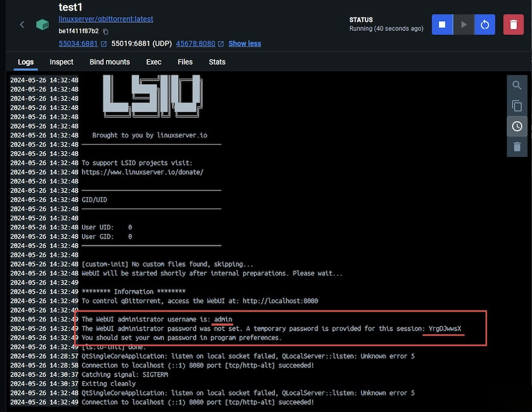Toggle log timestamps with clock icon
532x412 pixels.
point(516,126)
